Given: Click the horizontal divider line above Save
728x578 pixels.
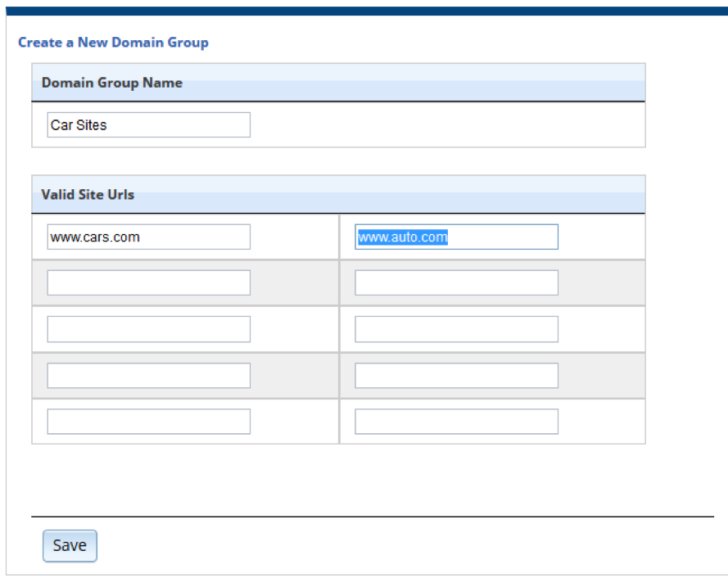Looking at the screenshot, I should 372,517.
